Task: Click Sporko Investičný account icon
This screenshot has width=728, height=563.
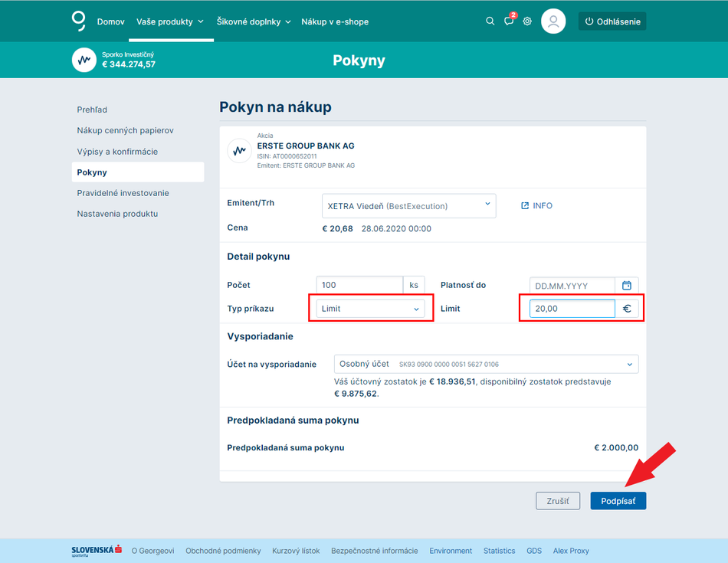Action: tap(84, 60)
